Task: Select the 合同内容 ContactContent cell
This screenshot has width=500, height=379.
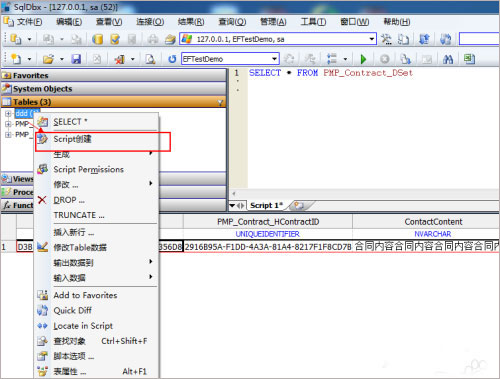Action: click(x=426, y=247)
